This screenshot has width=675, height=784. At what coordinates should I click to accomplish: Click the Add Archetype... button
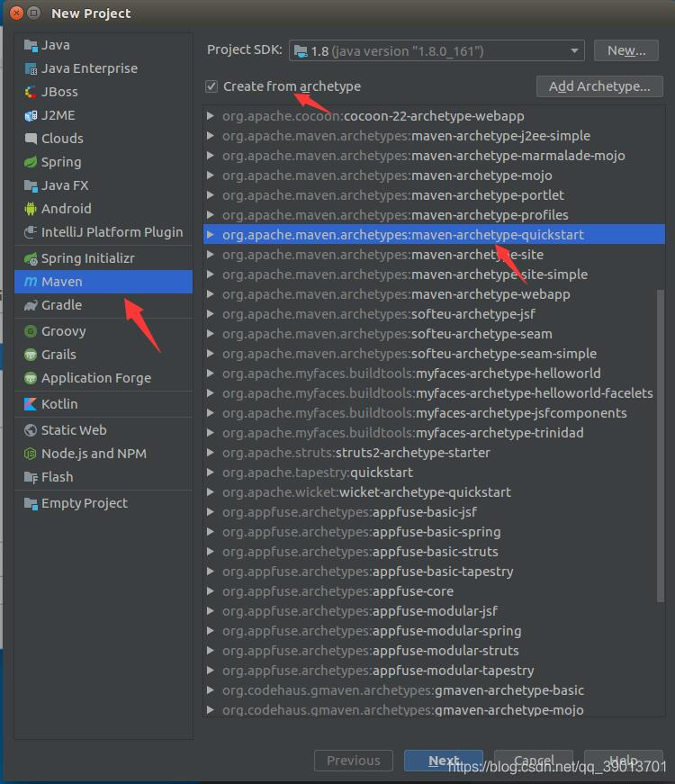(599, 86)
